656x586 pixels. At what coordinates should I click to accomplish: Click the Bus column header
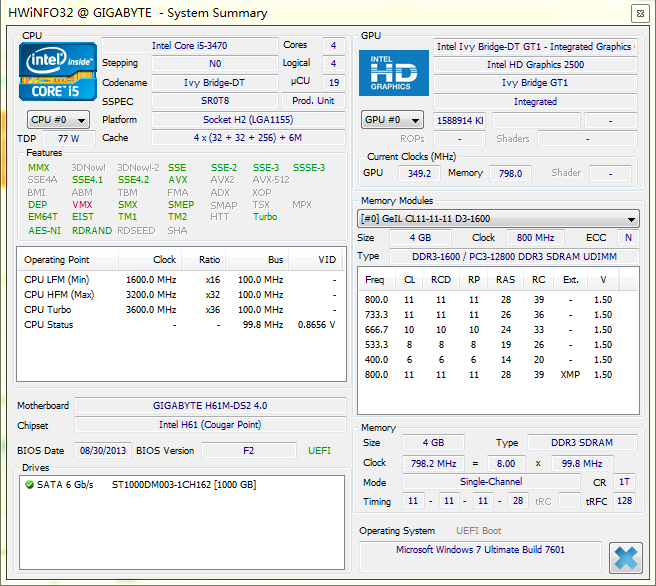(257, 260)
